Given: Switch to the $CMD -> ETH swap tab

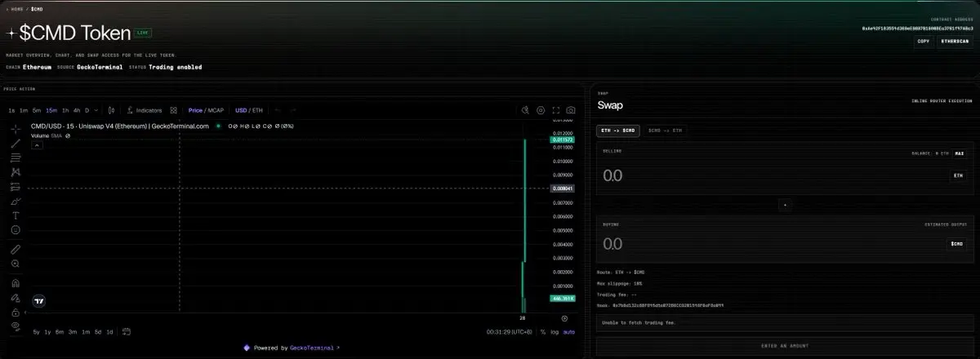Looking at the screenshot, I should pos(666,131).
